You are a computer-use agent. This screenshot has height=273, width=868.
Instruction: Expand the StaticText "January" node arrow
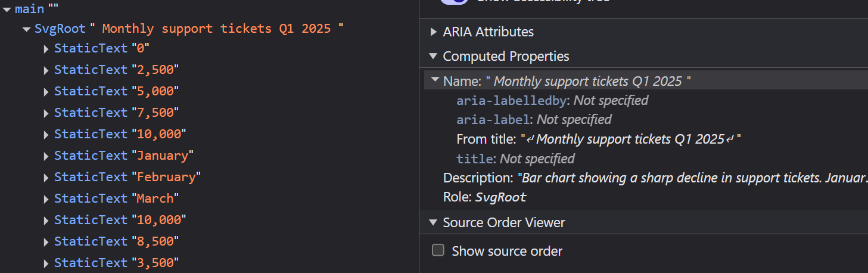click(46, 157)
